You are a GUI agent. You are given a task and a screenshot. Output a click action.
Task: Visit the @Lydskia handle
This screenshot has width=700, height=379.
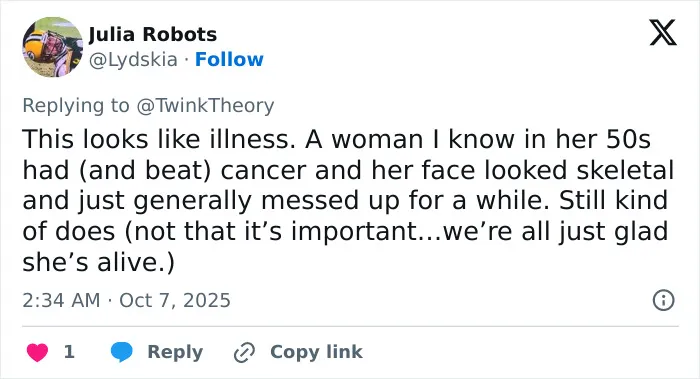(133, 60)
